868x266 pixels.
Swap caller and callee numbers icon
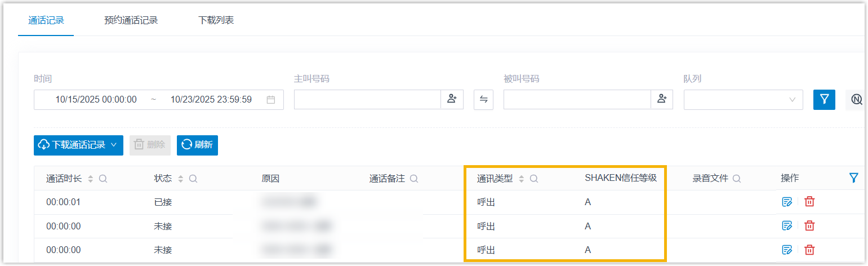(483, 100)
